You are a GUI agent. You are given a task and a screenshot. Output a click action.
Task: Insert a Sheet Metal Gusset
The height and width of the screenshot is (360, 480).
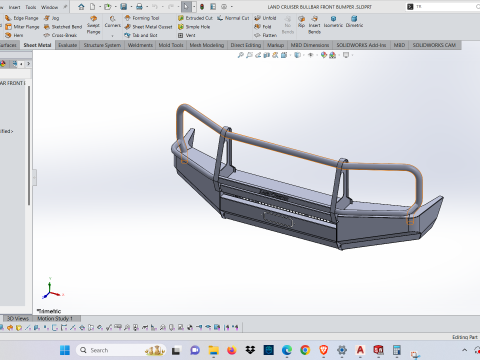[x=148, y=27]
